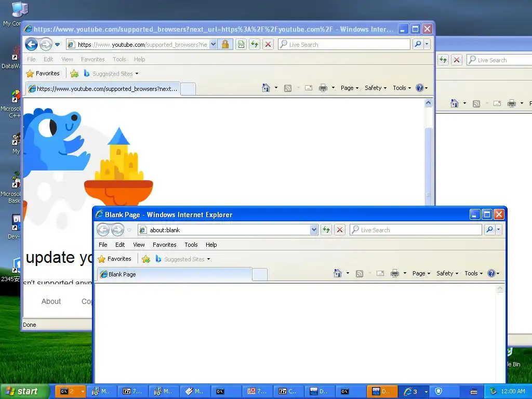Open Suggested Sites dropdown in Blank Page window
This screenshot has width=532, height=399.
(x=209, y=259)
